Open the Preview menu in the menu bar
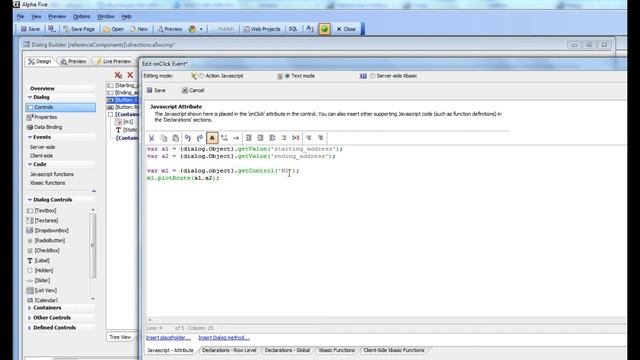Image resolution: width=640 pixels, height=360 pixels. point(57,17)
